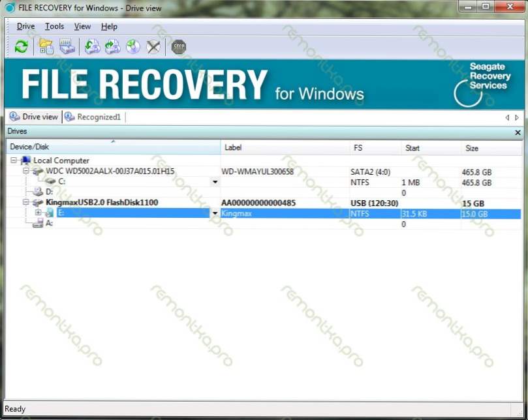Open the Drive menu

tap(25, 26)
